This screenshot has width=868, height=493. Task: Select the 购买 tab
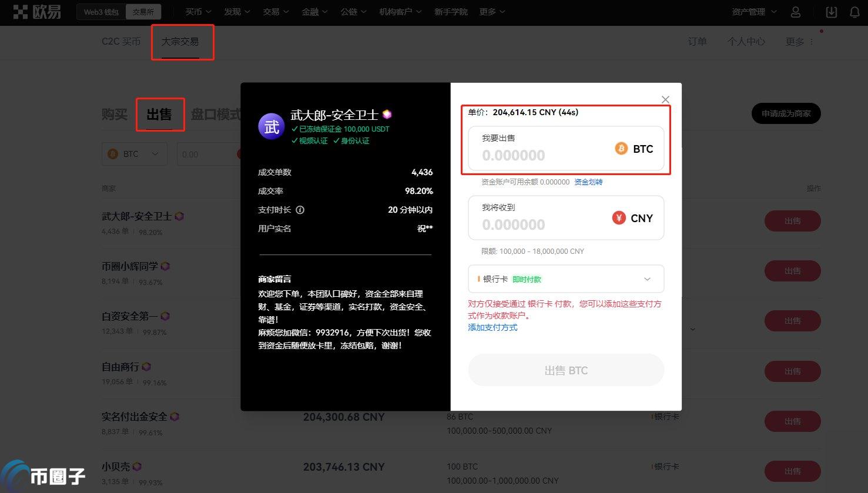(x=114, y=114)
